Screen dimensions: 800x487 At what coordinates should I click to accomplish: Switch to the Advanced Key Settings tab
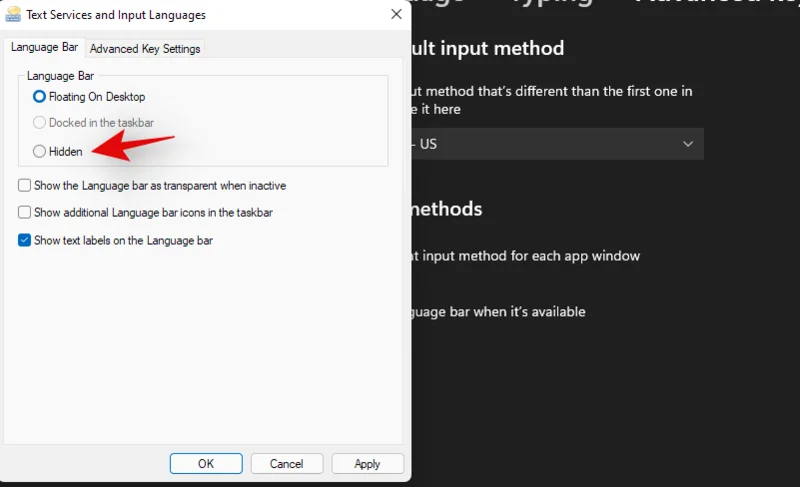coord(145,49)
